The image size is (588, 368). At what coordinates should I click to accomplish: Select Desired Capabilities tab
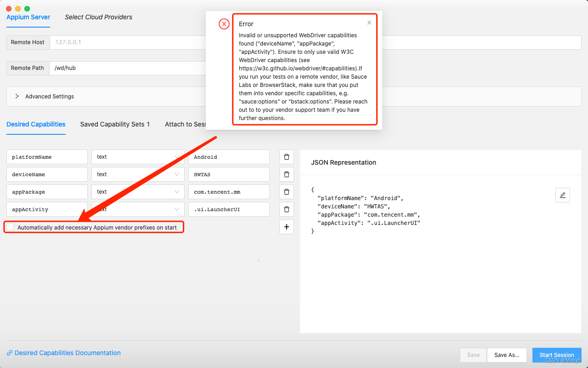pos(36,124)
